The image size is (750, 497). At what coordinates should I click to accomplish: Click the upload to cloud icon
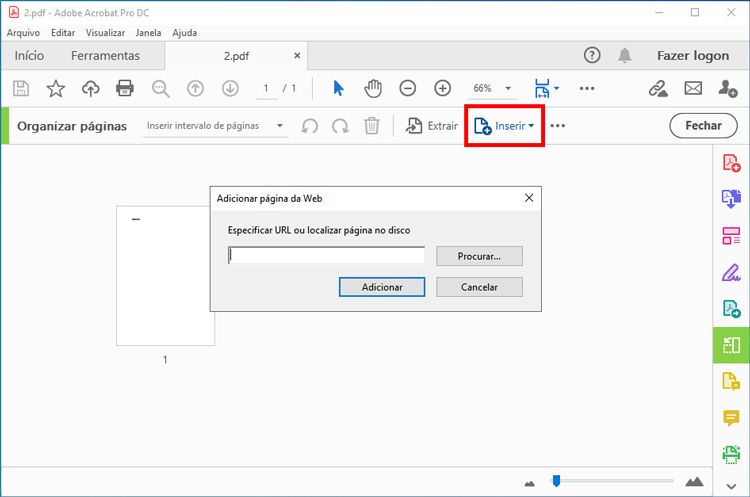click(x=90, y=88)
